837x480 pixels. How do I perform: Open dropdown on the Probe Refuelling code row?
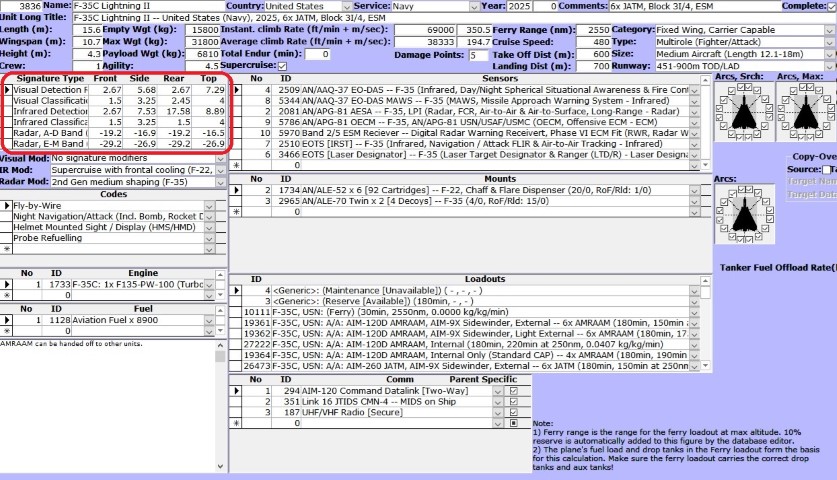pyautogui.click(x=209, y=238)
